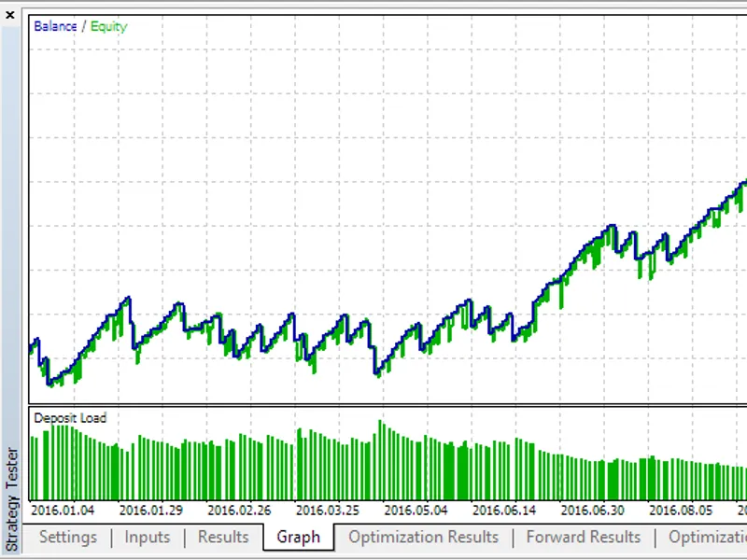Click the 2016.03.25 date label
The width and height of the screenshot is (747, 560).
pyautogui.click(x=328, y=511)
